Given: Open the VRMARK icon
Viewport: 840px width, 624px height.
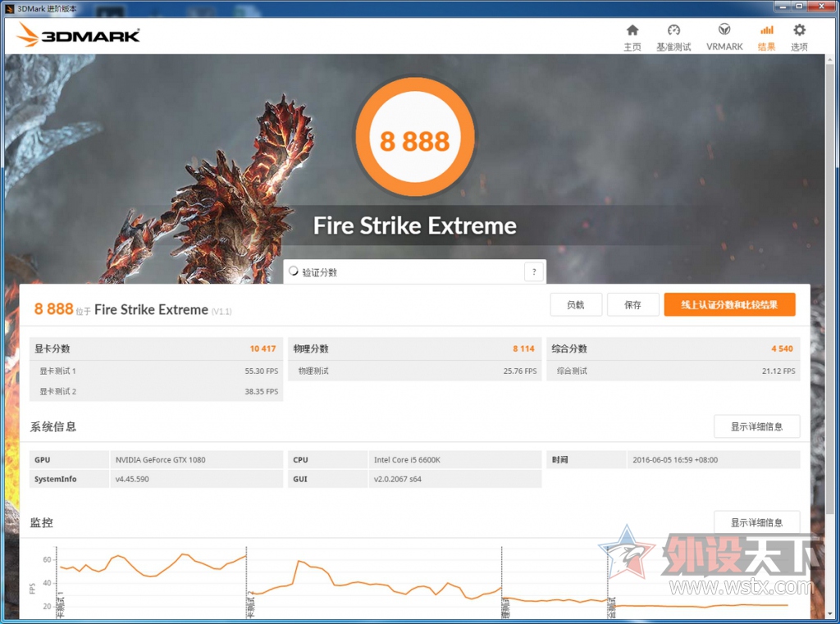Looking at the screenshot, I should (724, 30).
